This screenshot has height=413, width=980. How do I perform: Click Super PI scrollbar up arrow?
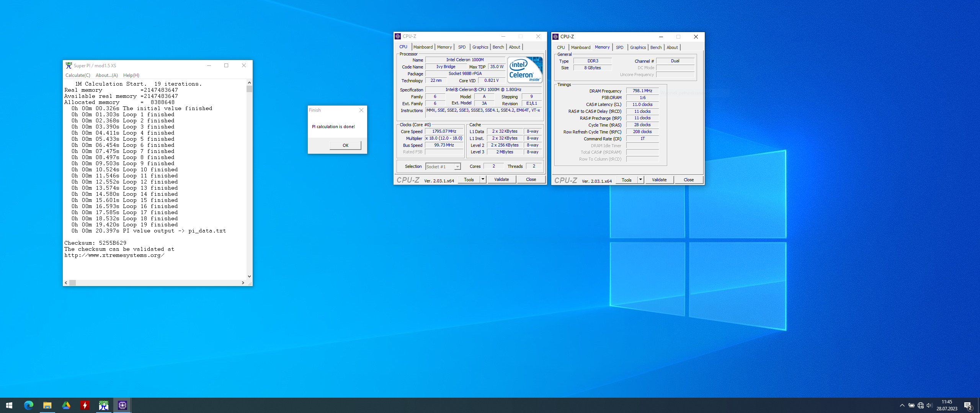249,83
